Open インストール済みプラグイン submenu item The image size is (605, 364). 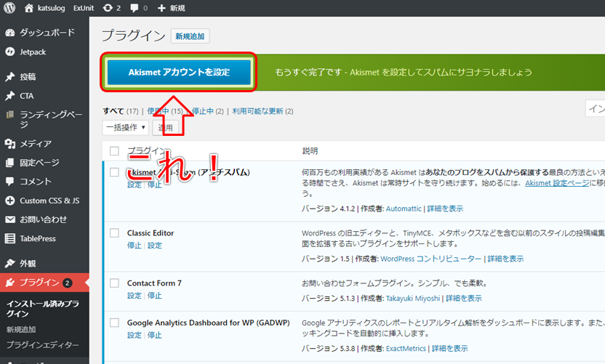point(42,309)
